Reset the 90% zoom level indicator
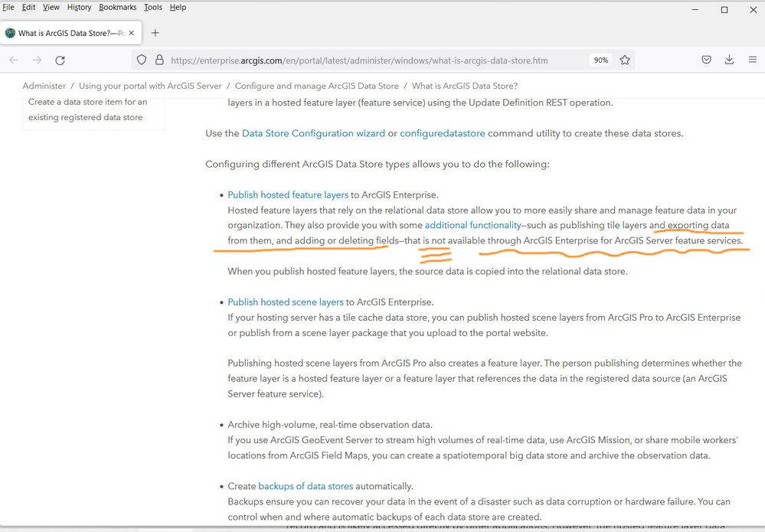The image size is (765, 532). coord(601,60)
